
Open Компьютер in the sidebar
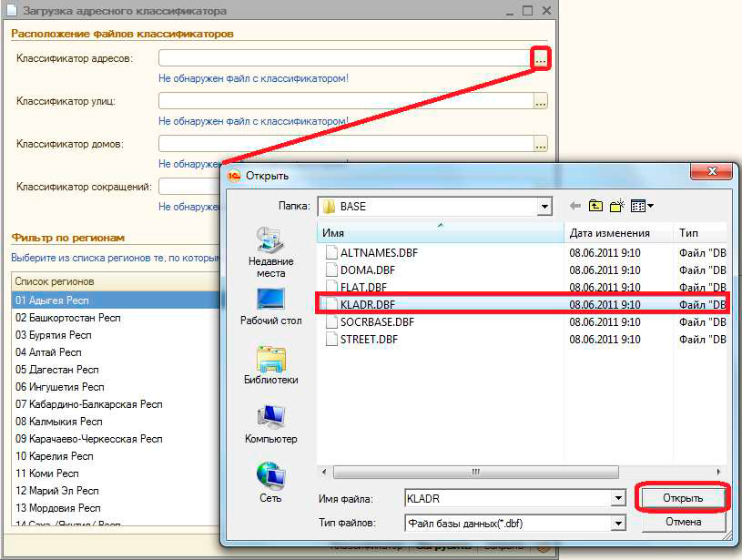[270, 425]
